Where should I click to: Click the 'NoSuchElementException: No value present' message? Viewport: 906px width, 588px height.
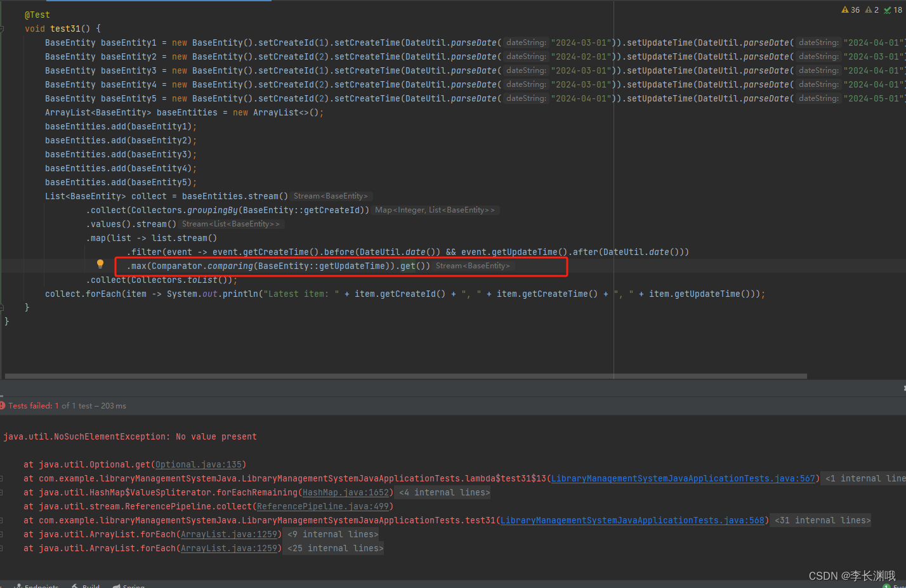130,436
